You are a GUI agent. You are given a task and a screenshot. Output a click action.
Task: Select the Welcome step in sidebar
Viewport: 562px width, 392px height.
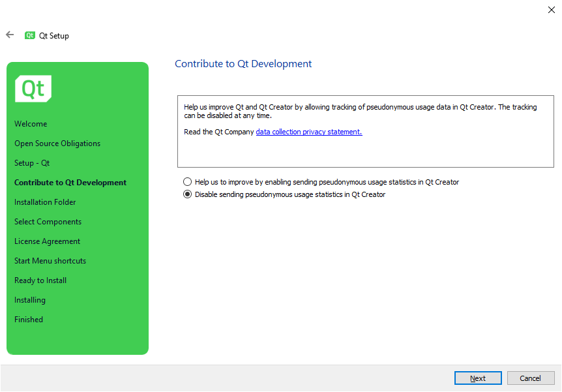coord(31,124)
